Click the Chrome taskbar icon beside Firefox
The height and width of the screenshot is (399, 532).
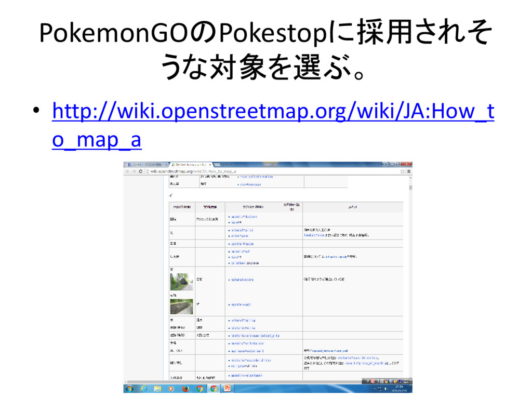click(199, 389)
